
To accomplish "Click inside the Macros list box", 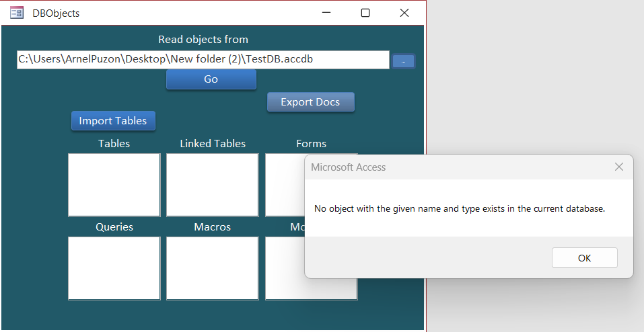I will [213, 268].
